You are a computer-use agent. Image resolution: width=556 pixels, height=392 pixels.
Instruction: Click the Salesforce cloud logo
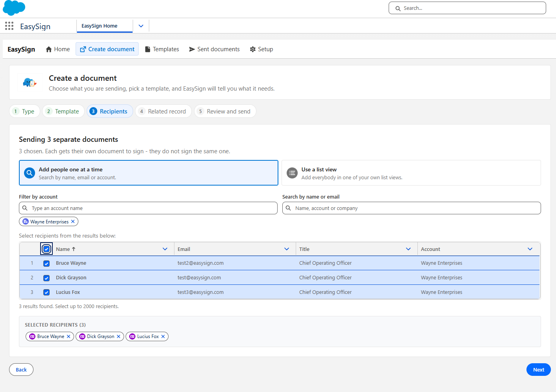[x=14, y=8]
